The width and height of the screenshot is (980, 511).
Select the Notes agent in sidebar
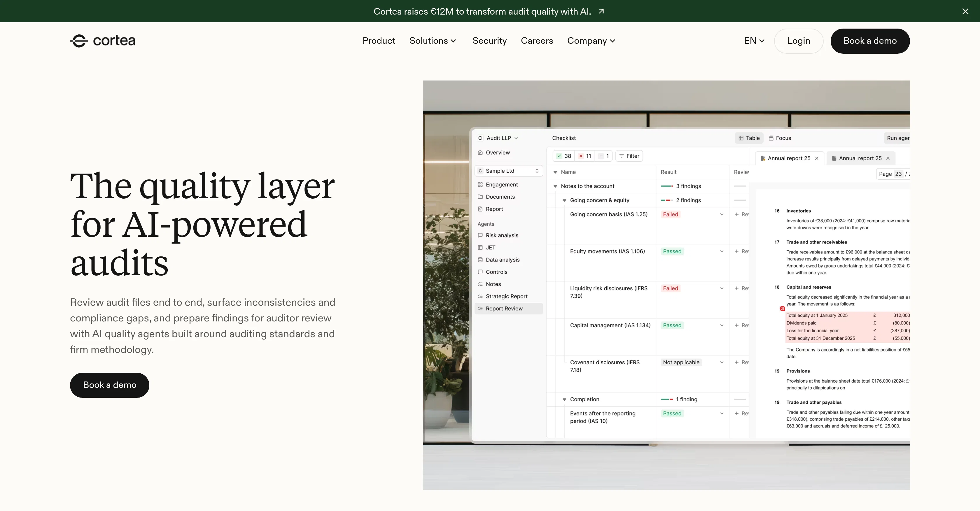pyautogui.click(x=509, y=284)
